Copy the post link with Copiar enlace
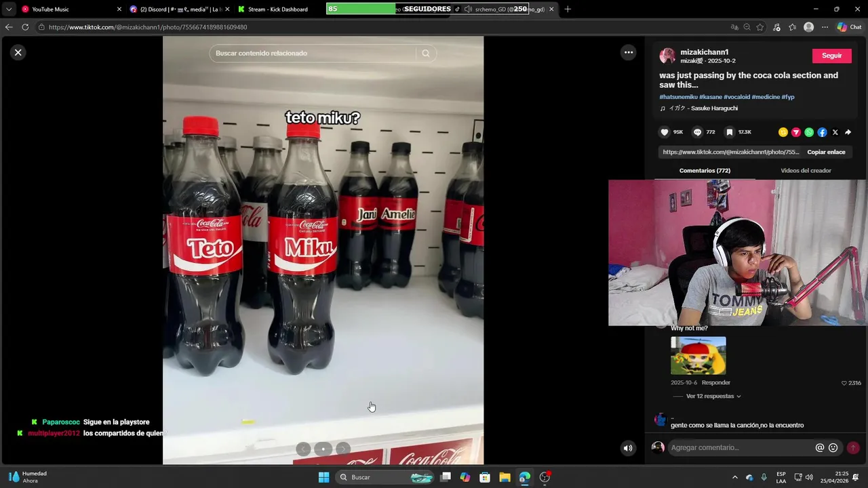This screenshot has height=488, width=868. tap(826, 152)
